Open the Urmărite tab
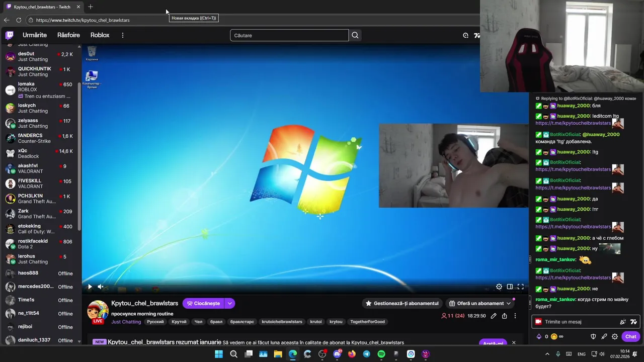644x362 pixels. (35, 35)
